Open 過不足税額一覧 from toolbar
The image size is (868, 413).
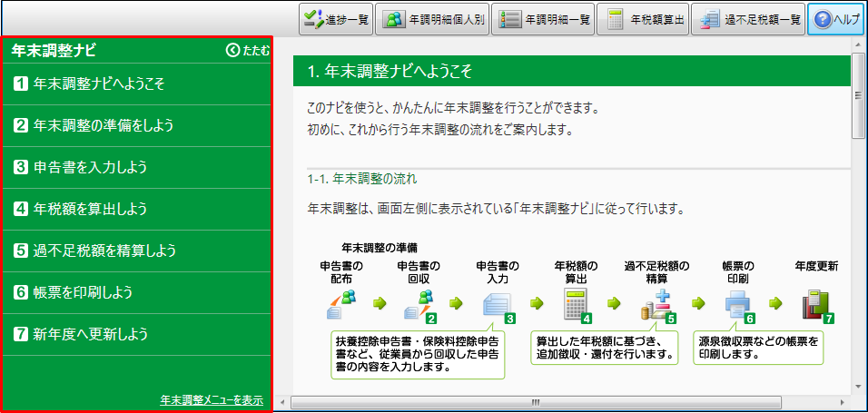coord(747,19)
